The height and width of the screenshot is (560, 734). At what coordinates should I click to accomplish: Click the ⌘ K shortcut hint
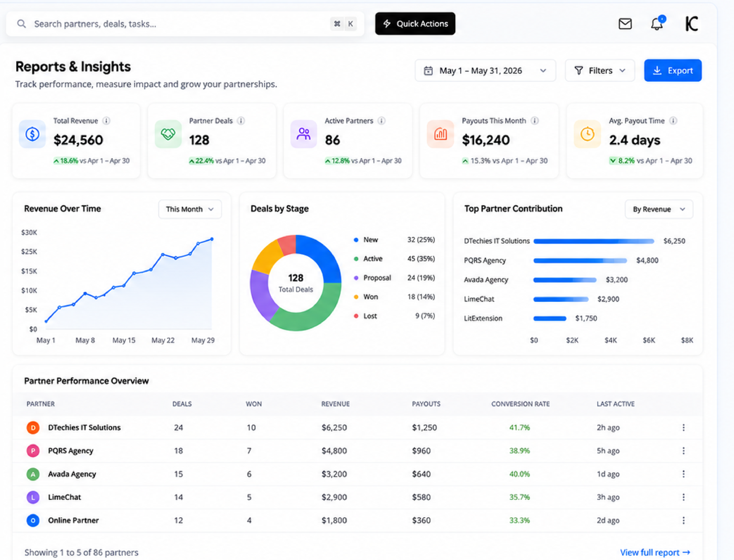[344, 24]
